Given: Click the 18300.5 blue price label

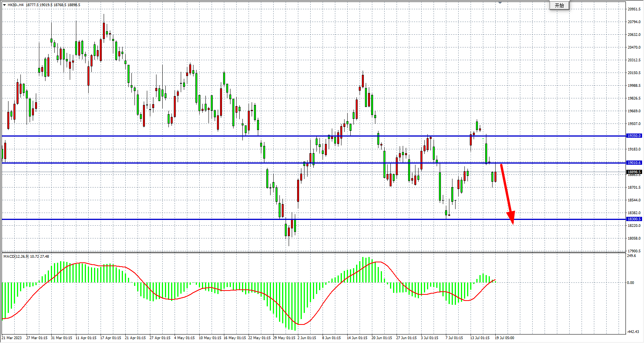Looking at the screenshot, I should coord(634,219).
